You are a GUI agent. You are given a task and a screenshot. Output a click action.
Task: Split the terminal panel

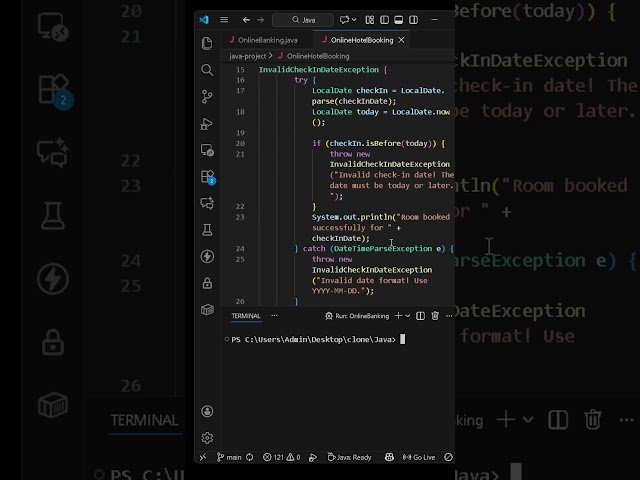[x=421, y=316]
